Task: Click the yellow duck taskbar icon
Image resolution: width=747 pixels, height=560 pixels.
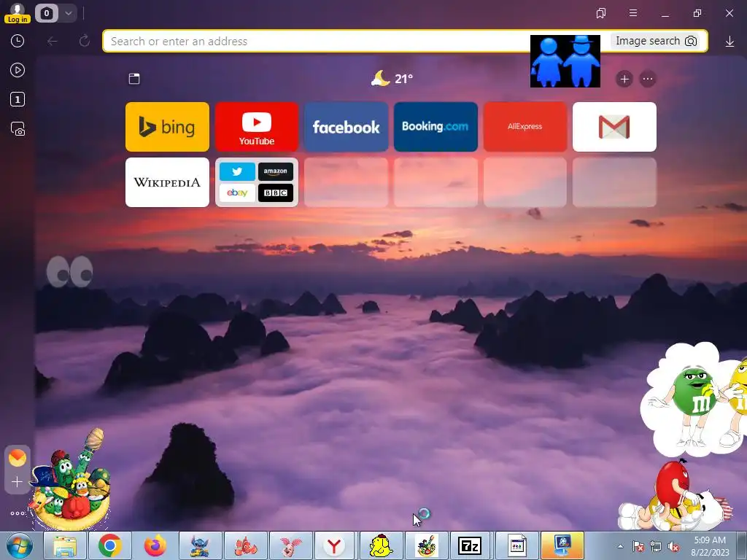Action: (x=381, y=545)
